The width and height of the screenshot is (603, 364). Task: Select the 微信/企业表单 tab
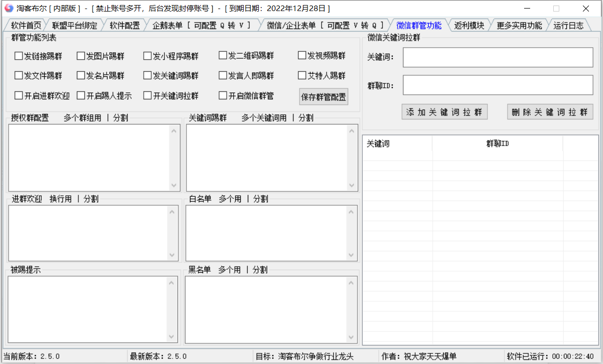pos(326,26)
